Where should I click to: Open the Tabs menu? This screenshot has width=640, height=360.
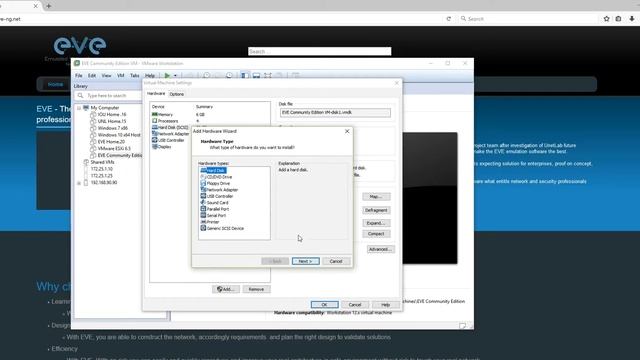134,76
